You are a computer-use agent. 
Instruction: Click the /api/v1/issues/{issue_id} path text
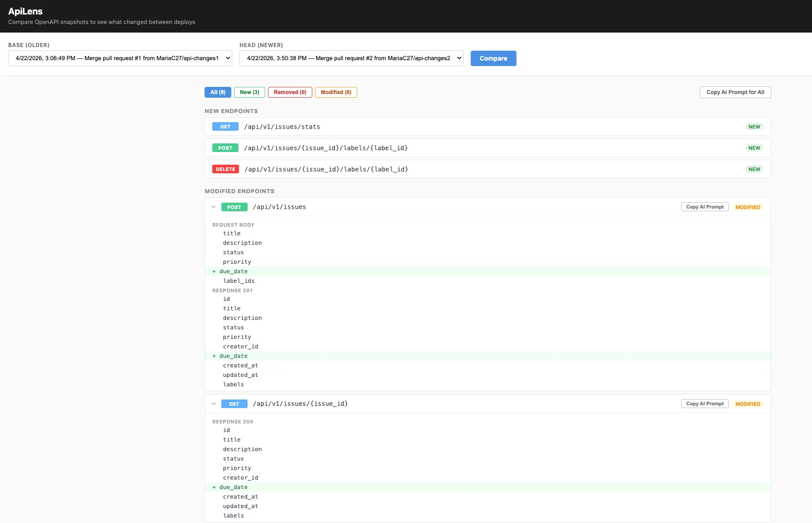(x=301, y=404)
